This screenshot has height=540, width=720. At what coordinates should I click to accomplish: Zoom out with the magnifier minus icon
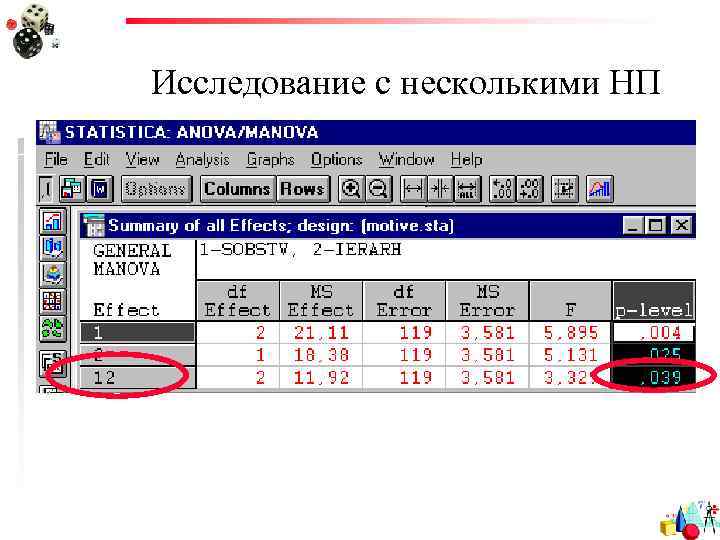click(x=378, y=189)
